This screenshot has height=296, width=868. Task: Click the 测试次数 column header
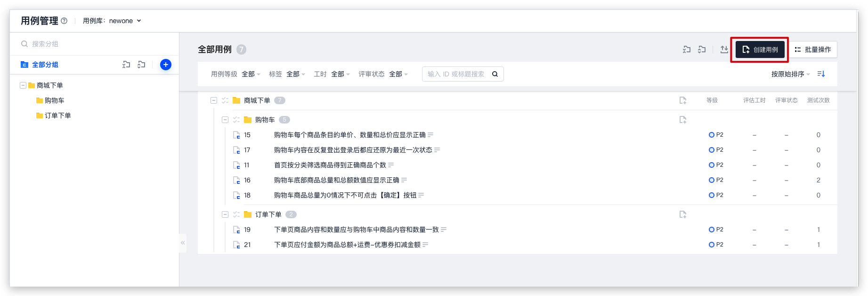pyautogui.click(x=819, y=100)
